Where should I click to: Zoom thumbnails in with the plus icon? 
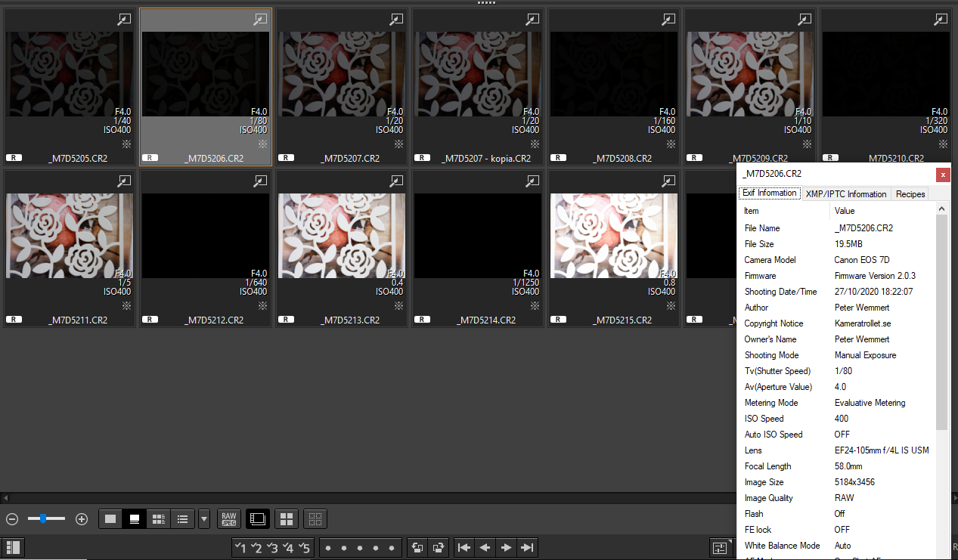(x=82, y=519)
